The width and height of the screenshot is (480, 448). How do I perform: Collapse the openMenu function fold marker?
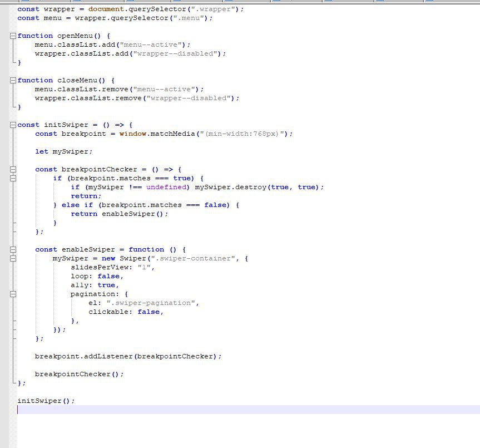point(13,36)
